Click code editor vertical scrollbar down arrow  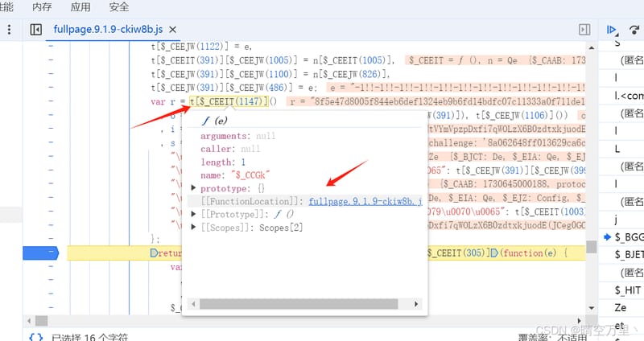click(592, 308)
